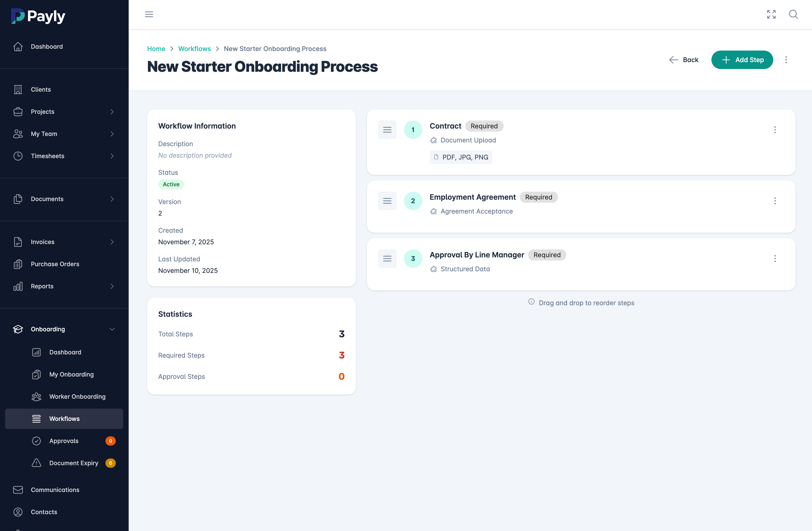Open the three-dot menu on the Contract step
This screenshot has width=812, height=531.
click(x=775, y=130)
